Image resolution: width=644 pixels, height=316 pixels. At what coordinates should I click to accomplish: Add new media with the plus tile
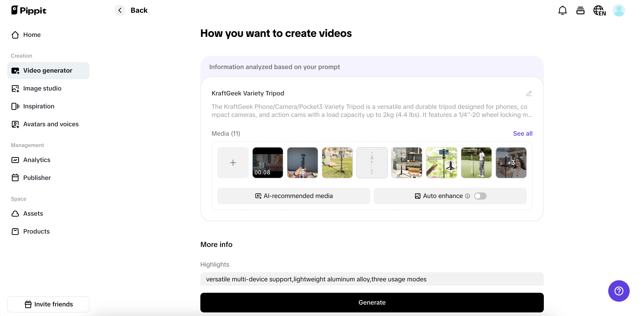click(233, 163)
